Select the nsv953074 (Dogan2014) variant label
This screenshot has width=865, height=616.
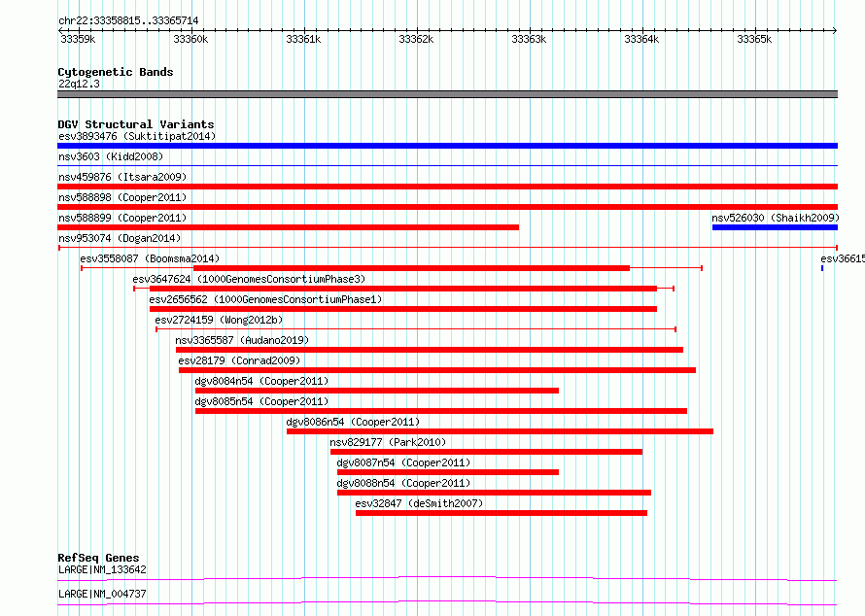click(x=120, y=238)
